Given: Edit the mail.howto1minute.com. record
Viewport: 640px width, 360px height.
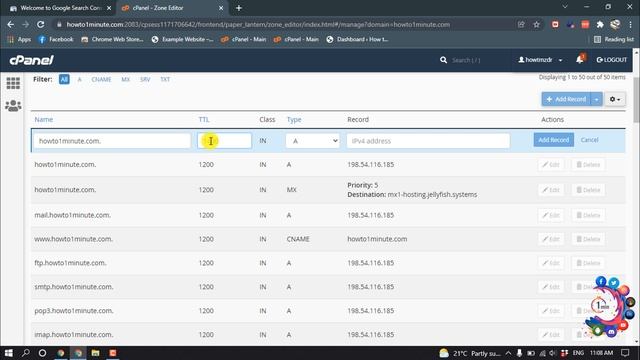Looking at the screenshot, I should 551,215.
